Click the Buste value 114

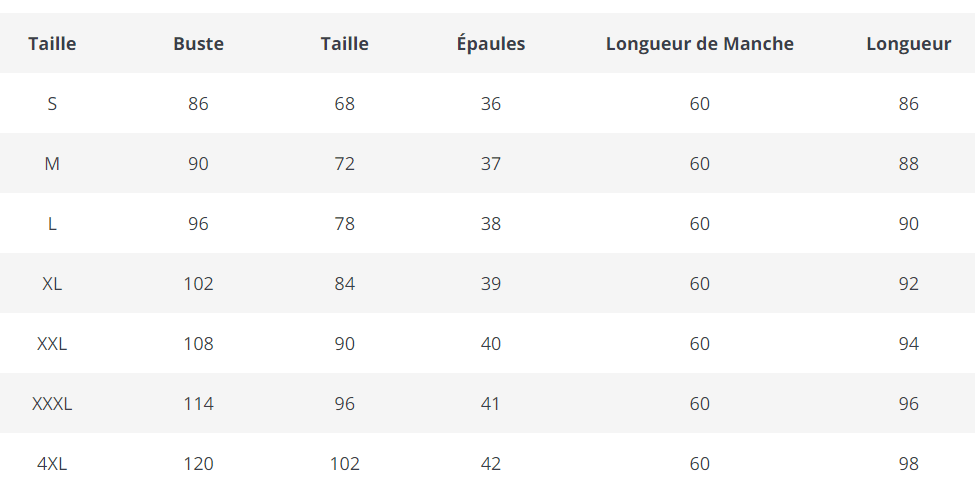[x=198, y=403]
